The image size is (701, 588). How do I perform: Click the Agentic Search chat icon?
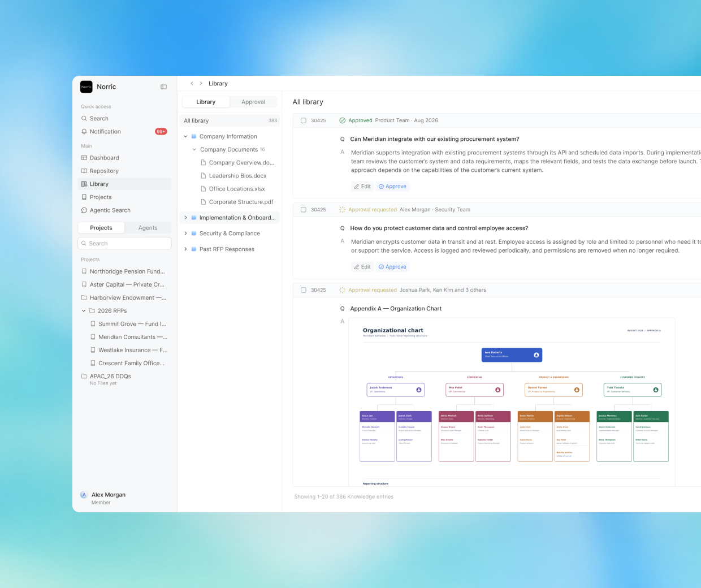[x=84, y=210]
